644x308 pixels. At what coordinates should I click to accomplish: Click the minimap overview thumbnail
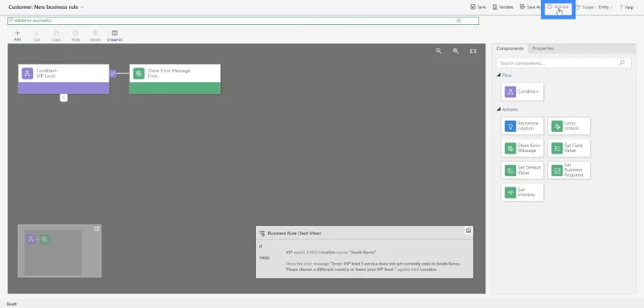pyautogui.click(x=53, y=253)
